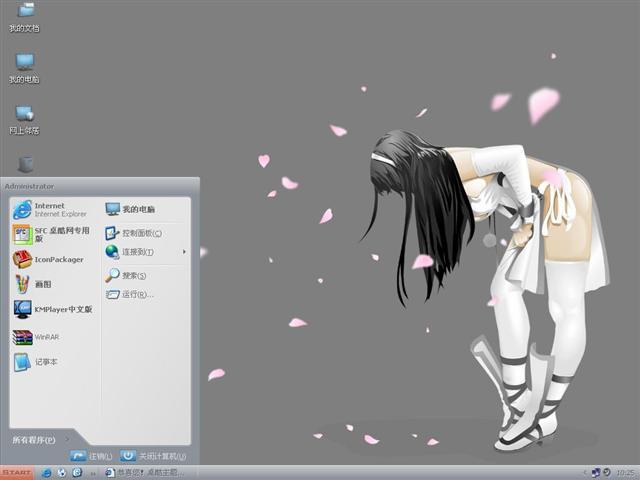The height and width of the screenshot is (480, 640).
Task: Click the round black tray icon
Action: pyautogui.click(x=607, y=472)
